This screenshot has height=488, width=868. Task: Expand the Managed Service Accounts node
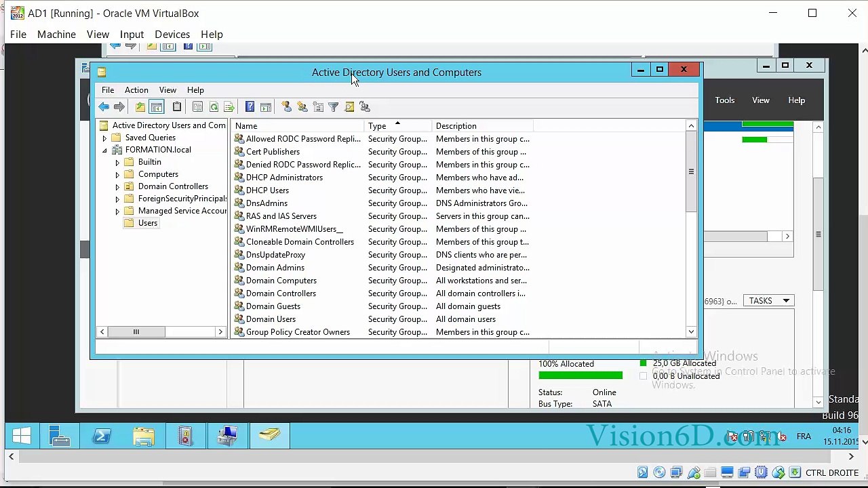[x=117, y=211]
